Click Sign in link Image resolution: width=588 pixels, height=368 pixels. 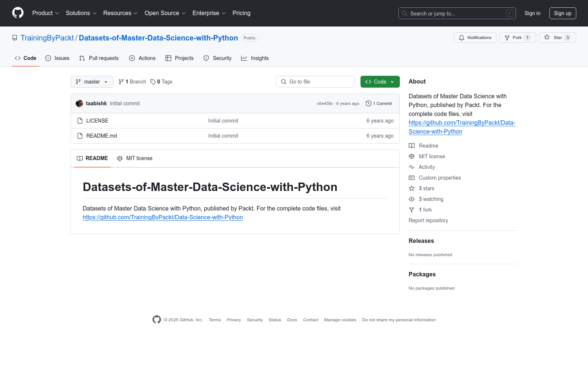[533, 13]
